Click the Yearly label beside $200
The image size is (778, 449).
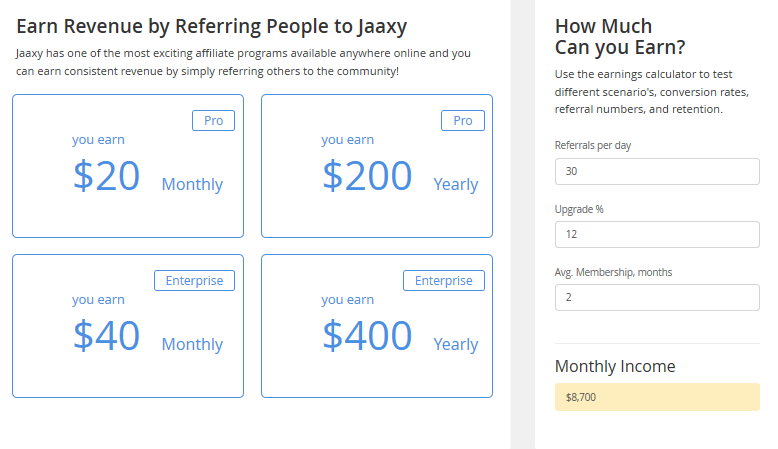point(455,185)
